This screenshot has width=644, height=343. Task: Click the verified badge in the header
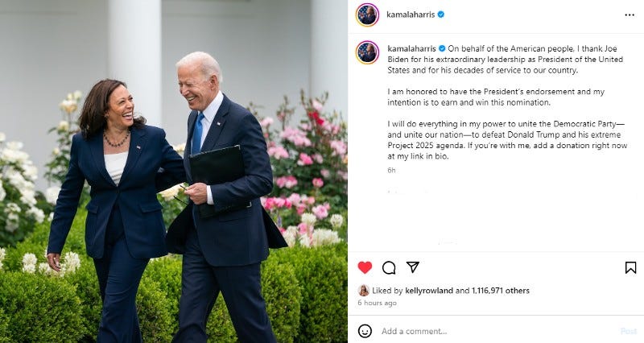[441, 14]
